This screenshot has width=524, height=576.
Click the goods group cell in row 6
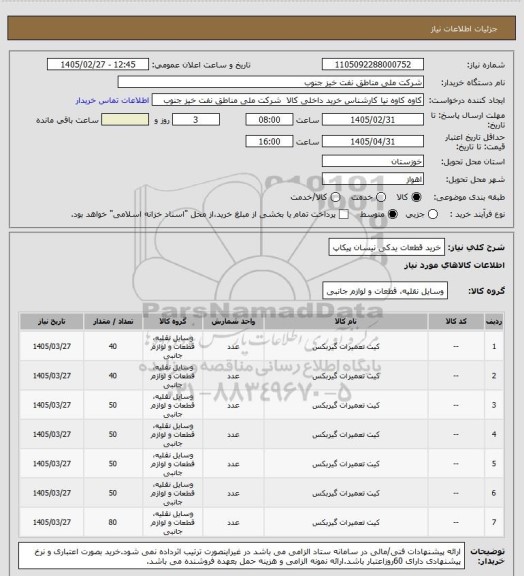(x=172, y=493)
